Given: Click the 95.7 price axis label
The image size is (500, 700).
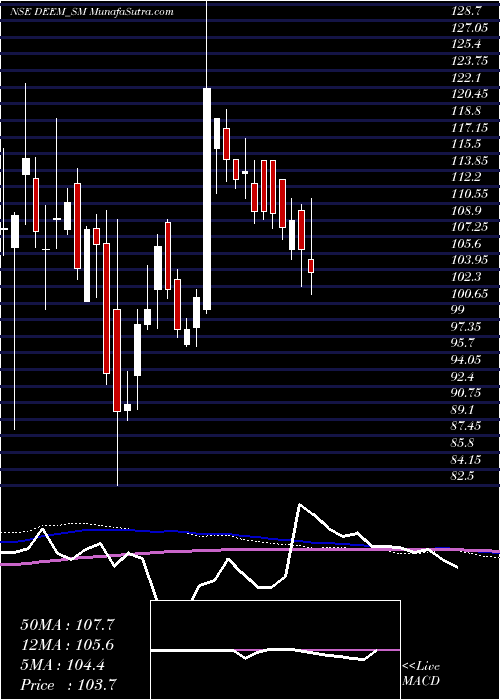Looking at the screenshot, I should tap(464, 344).
